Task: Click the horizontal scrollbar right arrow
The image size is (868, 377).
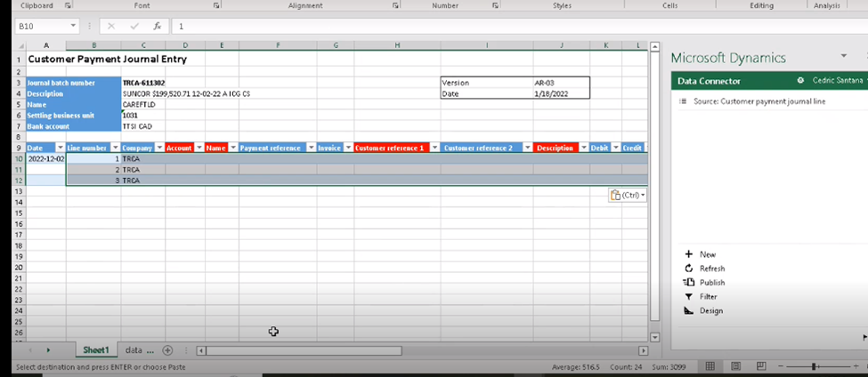Action: 643,350
